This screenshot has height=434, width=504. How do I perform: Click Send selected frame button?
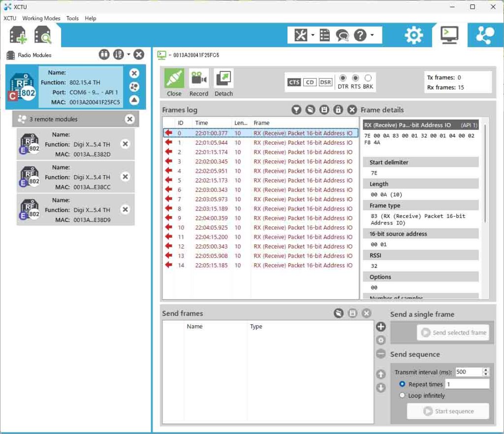(453, 333)
